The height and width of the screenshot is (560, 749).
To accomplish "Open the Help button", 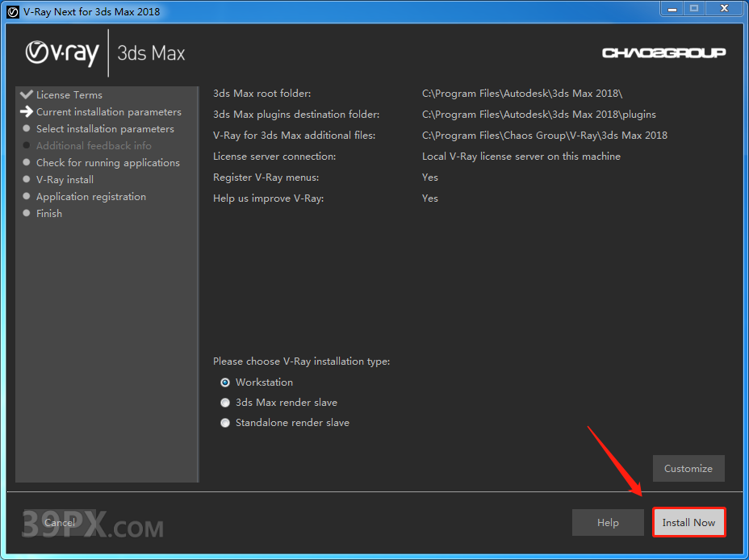I will [608, 522].
